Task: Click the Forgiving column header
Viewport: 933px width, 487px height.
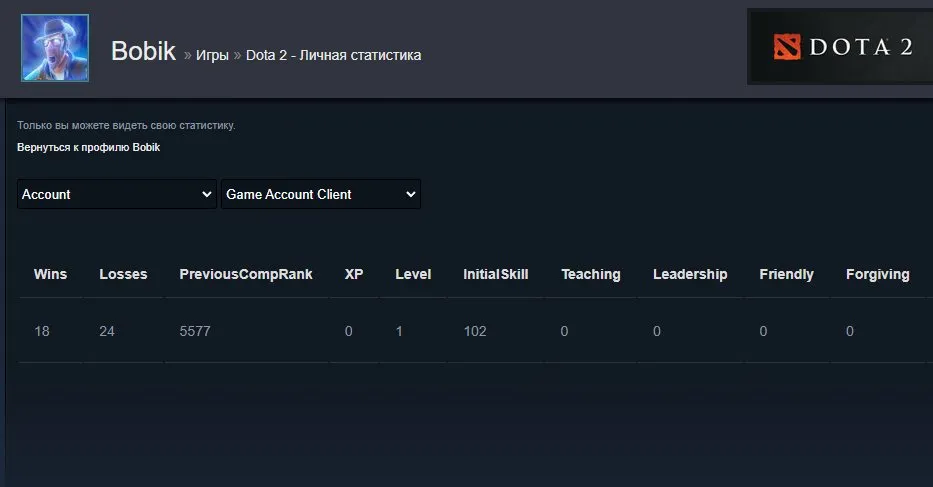Action: (878, 274)
